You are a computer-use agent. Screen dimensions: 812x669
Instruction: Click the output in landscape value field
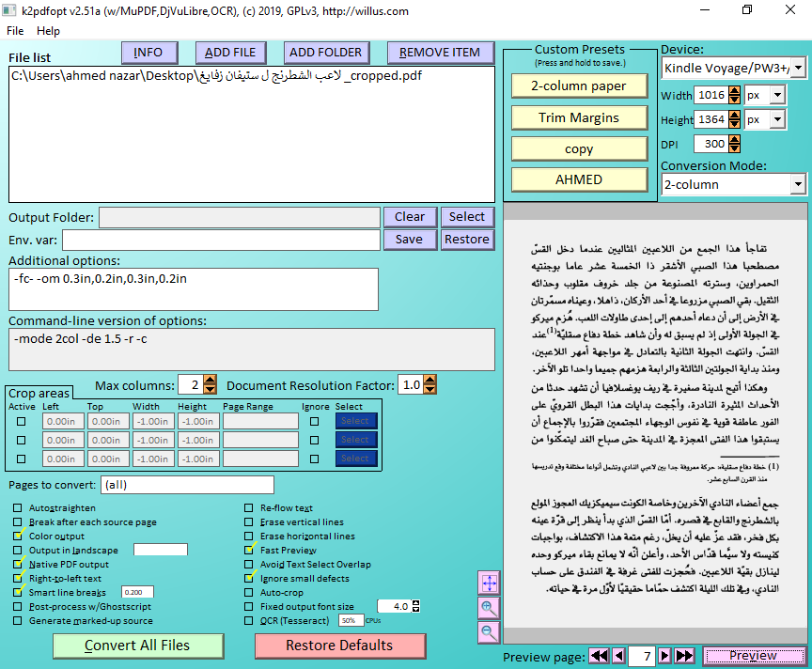161,550
